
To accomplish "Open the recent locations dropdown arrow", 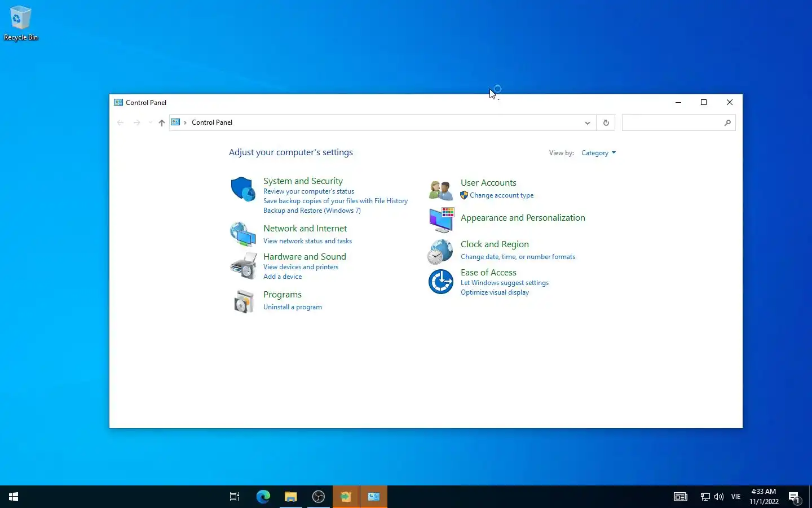I will click(x=150, y=122).
